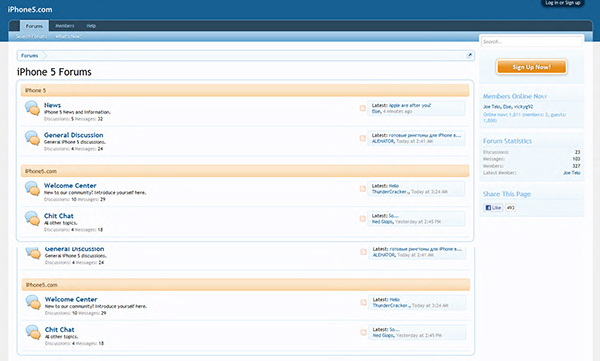The width and height of the screenshot is (600, 361).
Task: Click the Facebook Like button
Action: coord(493,207)
